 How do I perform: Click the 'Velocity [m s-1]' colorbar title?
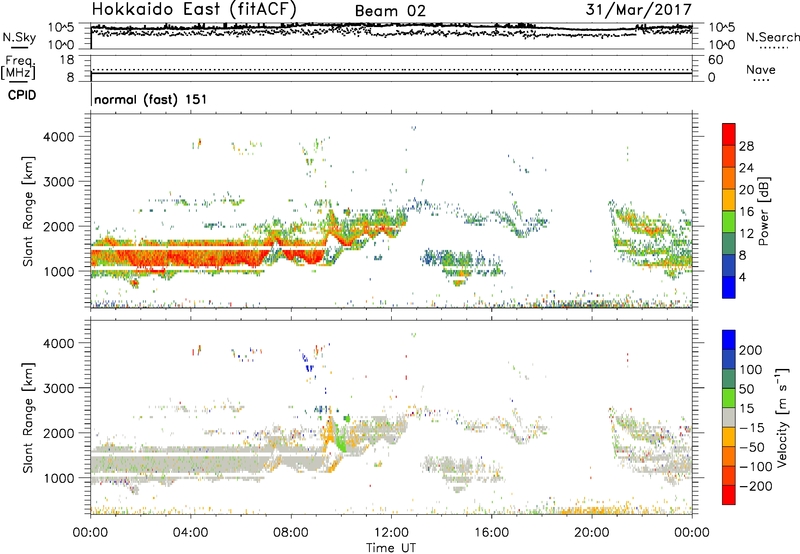[x=782, y=418]
